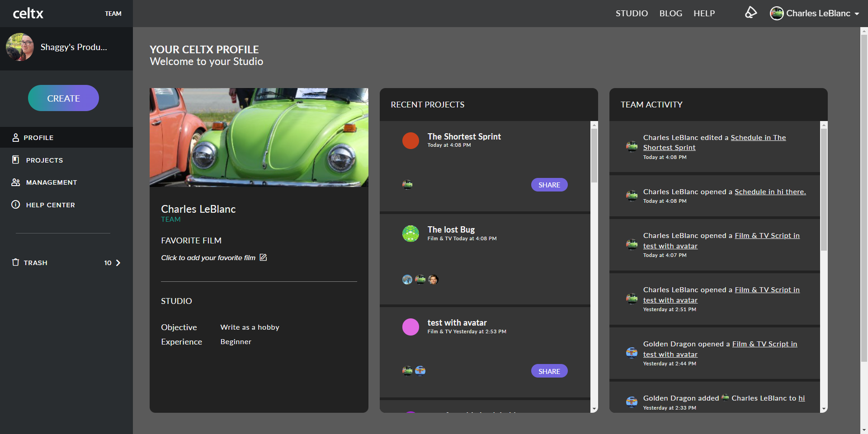Screen dimensions: 868x434
Task: Click the edit favorite film pencil icon
Action: pyautogui.click(x=263, y=257)
